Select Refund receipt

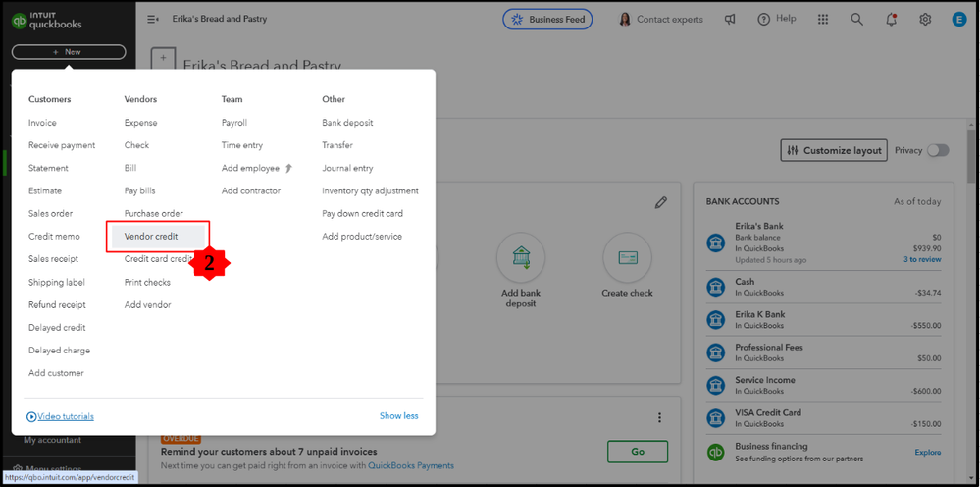57,305
